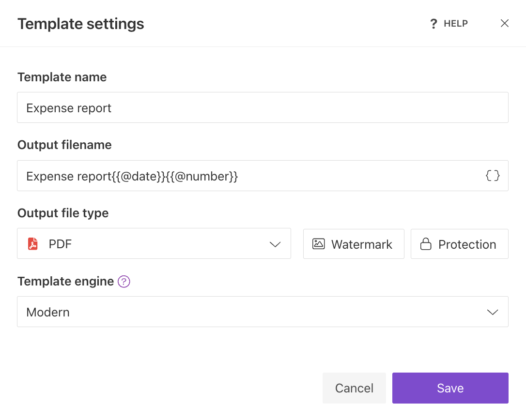The width and height of the screenshot is (526, 420).
Task: Select the 'Output filename' label text
Action: point(64,145)
